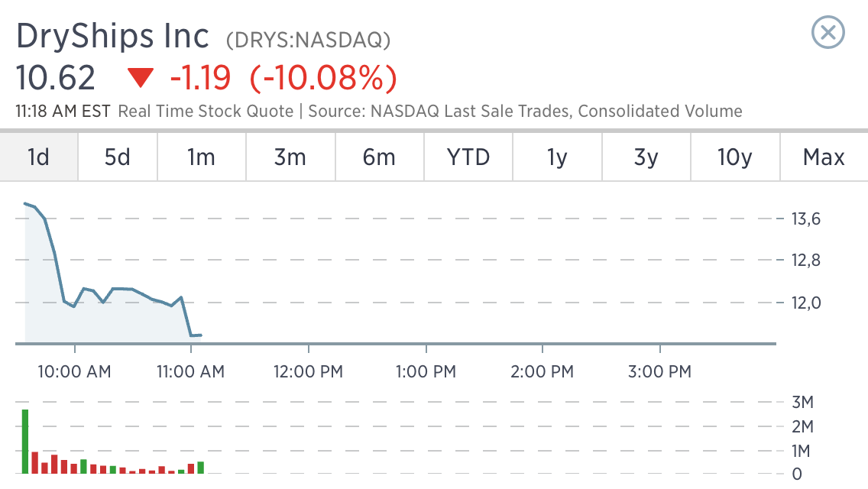Switch to the 5d chart range
The height and width of the screenshot is (489, 868).
(118, 157)
